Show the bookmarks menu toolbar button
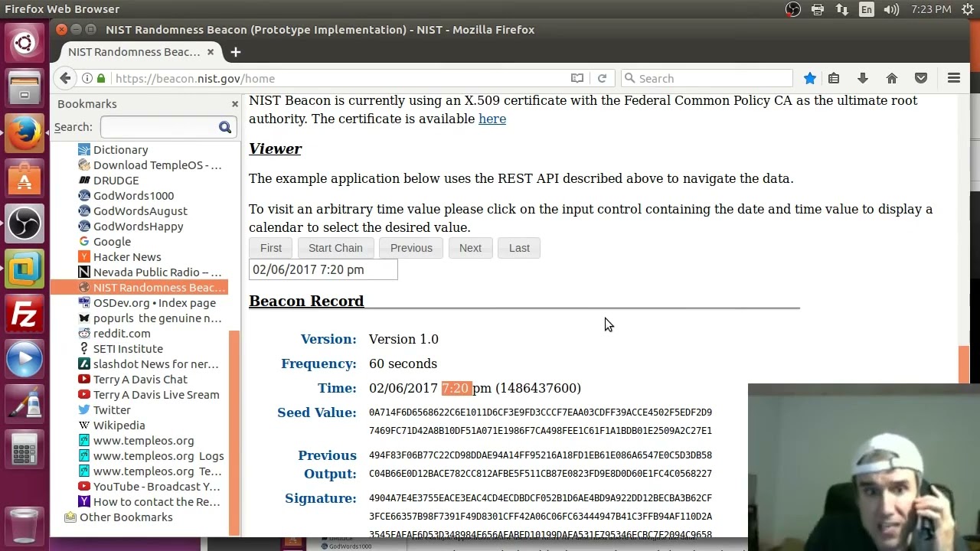This screenshot has height=551, width=980. pos(834,78)
